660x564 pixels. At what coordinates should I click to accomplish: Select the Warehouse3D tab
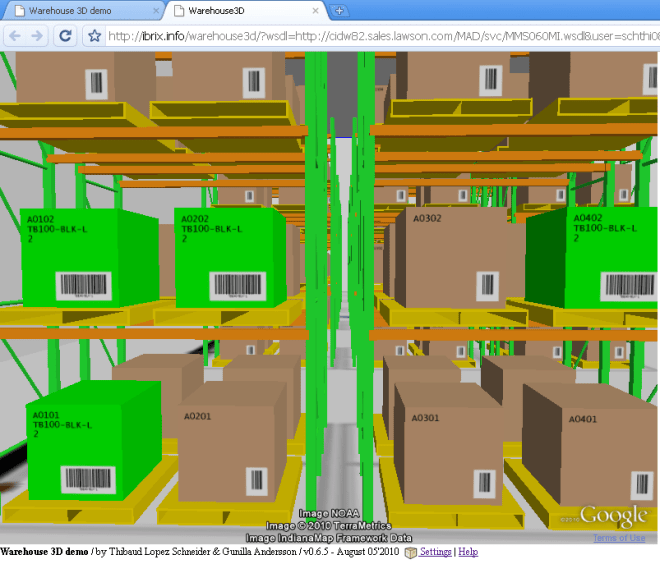[x=240, y=10]
